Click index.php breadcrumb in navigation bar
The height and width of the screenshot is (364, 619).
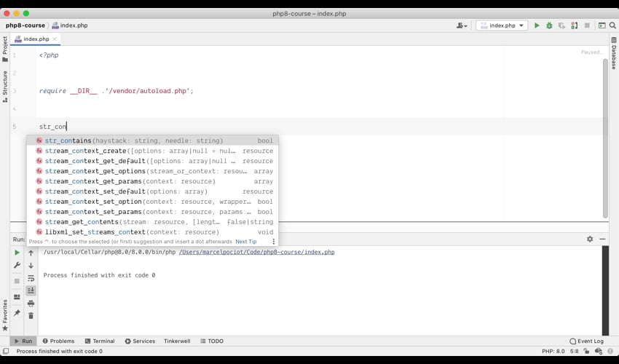click(70, 25)
